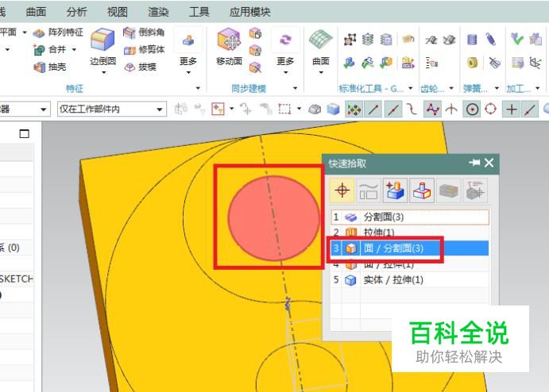Viewport: 549px width, 392px height.
Task: Click the blue coil cylinder icon in 弹簧 group
Action: tap(472, 40)
